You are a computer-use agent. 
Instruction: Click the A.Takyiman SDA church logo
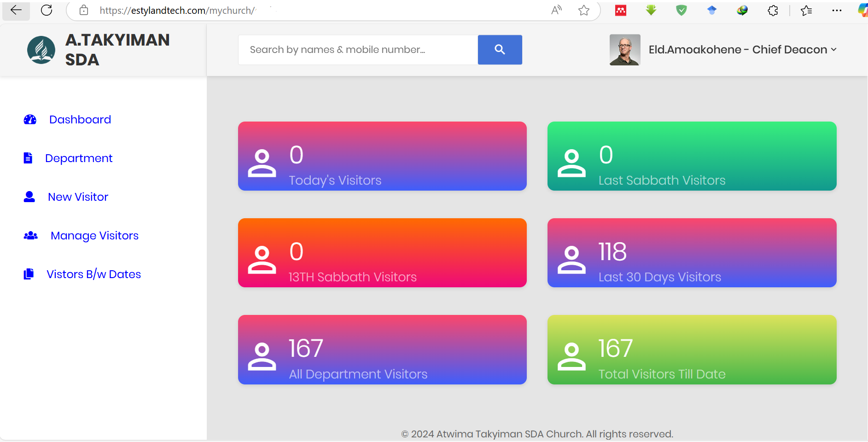pyautogui.click(x=41, y=50)
